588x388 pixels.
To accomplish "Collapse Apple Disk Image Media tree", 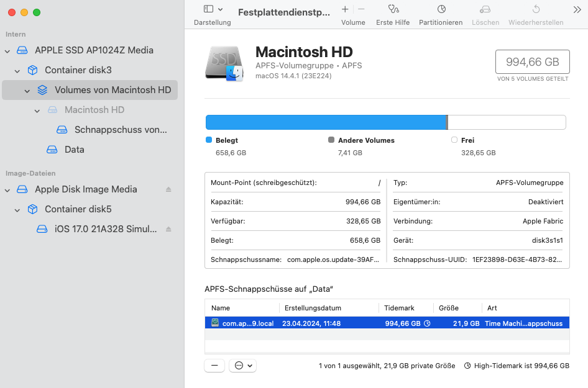I will [x=7, y=190].
